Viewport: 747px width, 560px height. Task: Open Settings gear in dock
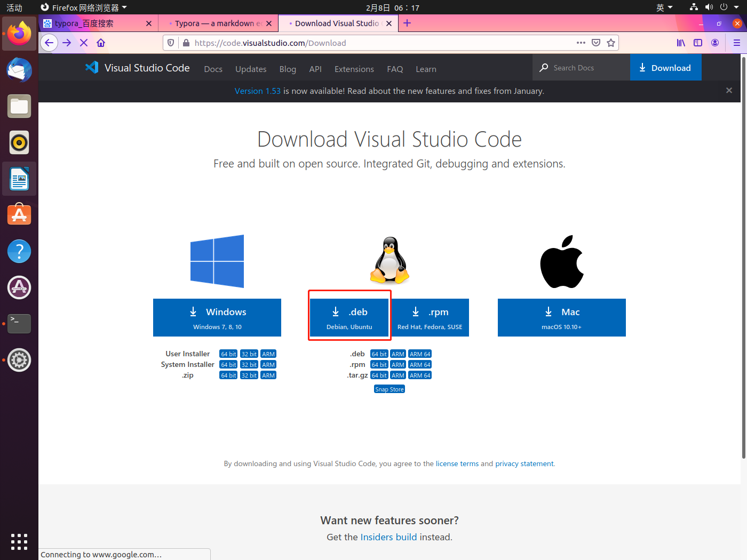point(19,360)
